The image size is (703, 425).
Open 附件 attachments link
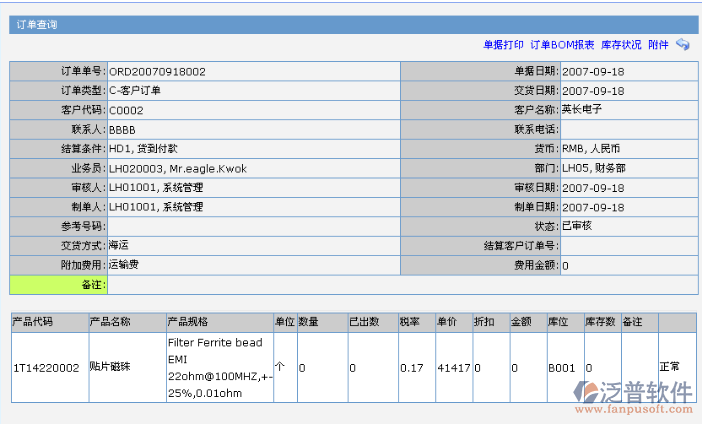click(658, 44)
